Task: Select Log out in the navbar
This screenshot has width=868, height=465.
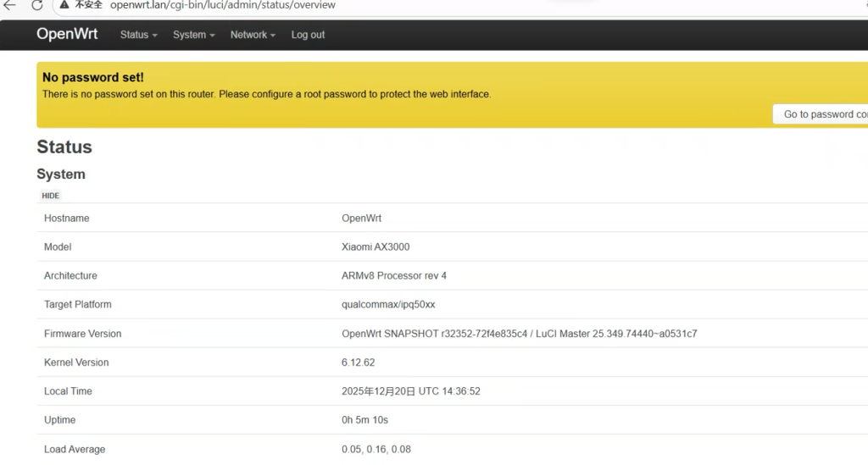Action: pos(308,35)
